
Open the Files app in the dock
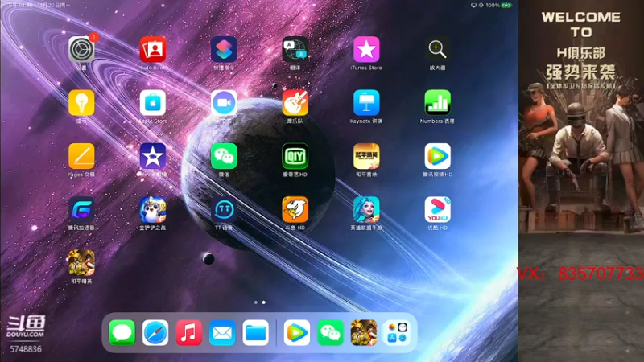(x=255, y=332)
